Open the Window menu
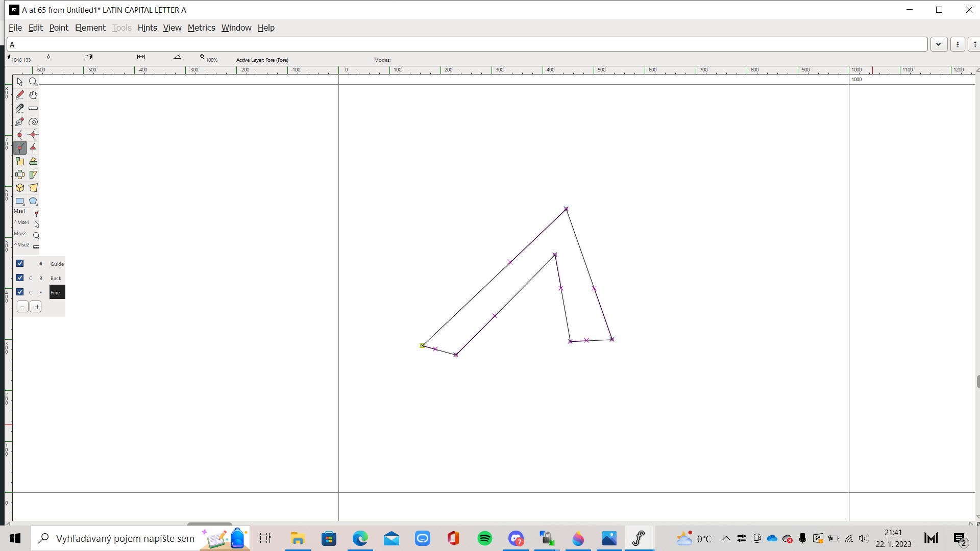 click(236, 28)
